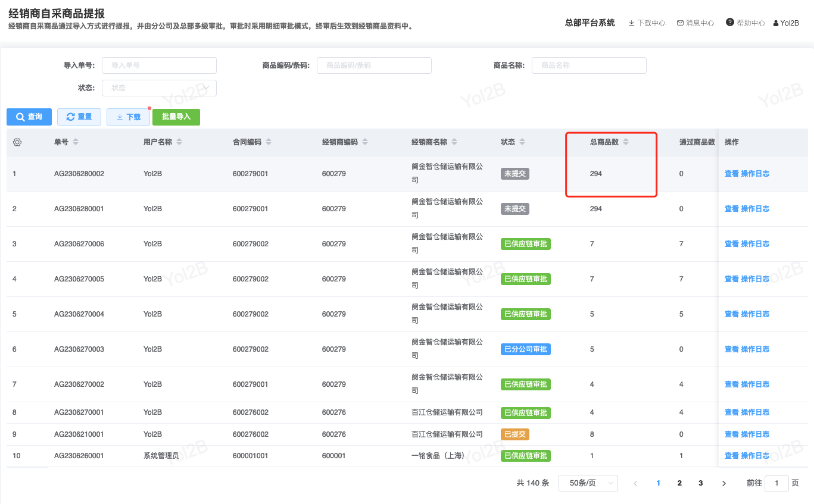Sort table by 经销商名称 column
The width and height of the screenshot is (814, 504).
[x=454, y=142]
